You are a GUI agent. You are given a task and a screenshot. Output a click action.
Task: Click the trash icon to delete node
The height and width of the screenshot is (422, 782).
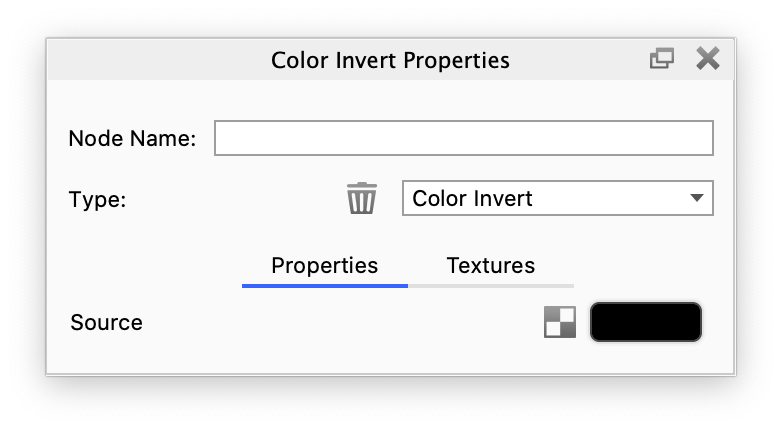[361, 198]
